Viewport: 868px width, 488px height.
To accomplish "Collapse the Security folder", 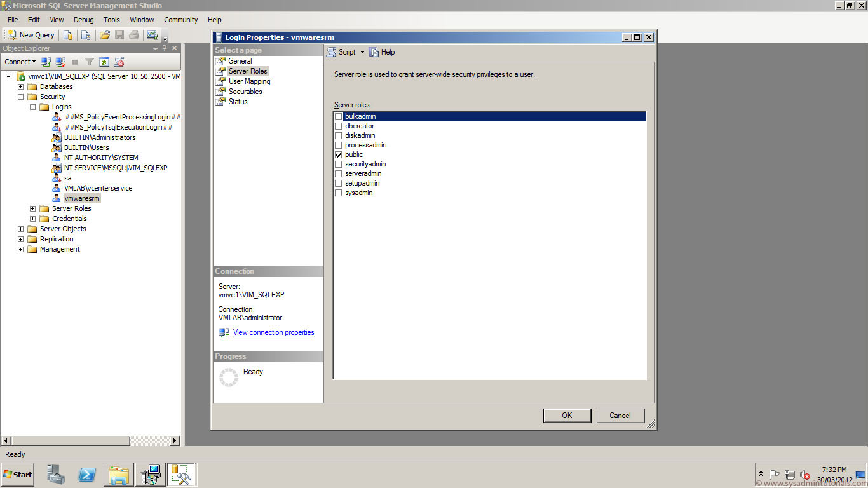I will 21,97.
